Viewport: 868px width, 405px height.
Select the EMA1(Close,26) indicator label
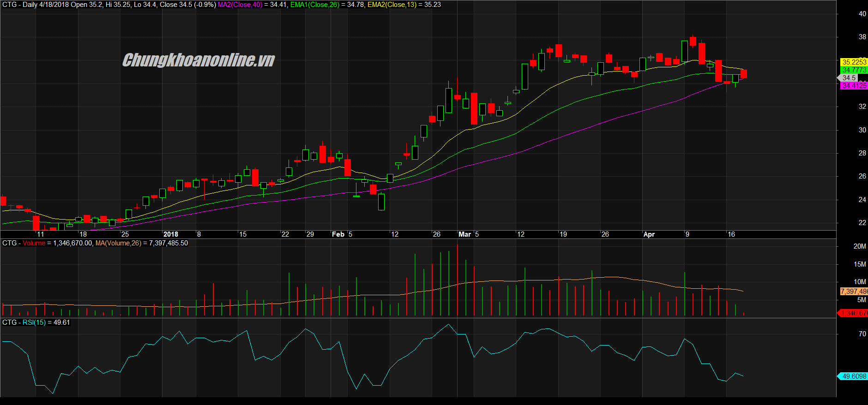pos(314,5)
